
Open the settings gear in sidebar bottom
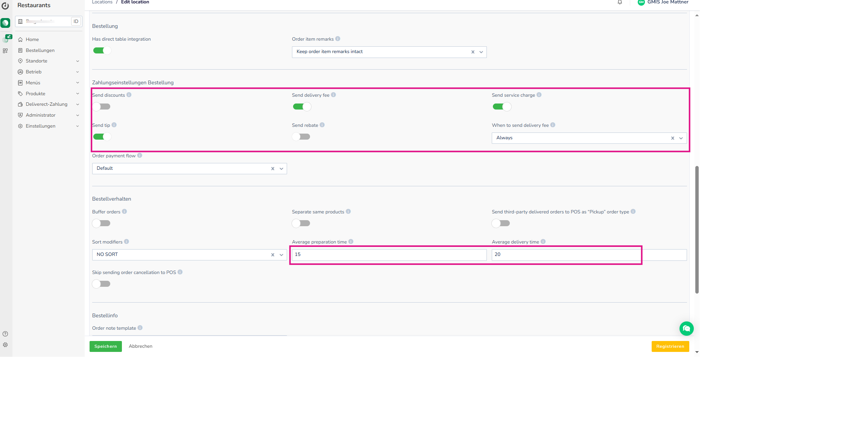coord(5,345)
